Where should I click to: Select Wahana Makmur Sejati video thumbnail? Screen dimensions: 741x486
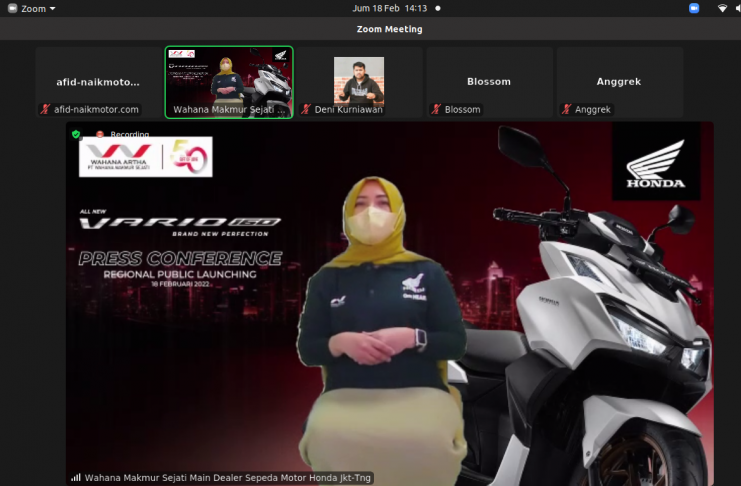point(228,80)
